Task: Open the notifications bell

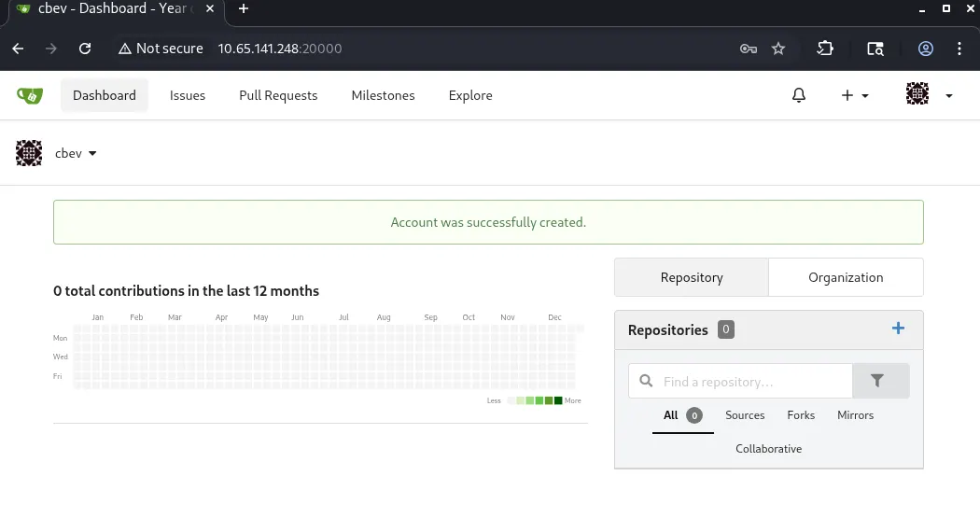Action: pos(798,95)
